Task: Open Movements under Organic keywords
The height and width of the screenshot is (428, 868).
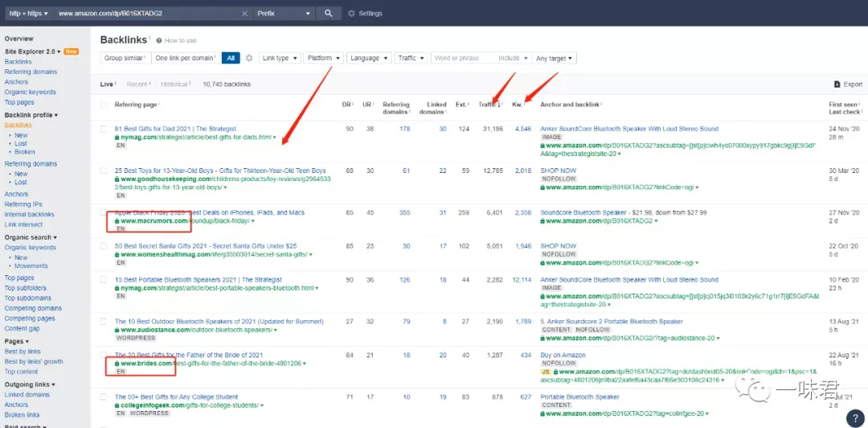Action: tap(31, 266)
